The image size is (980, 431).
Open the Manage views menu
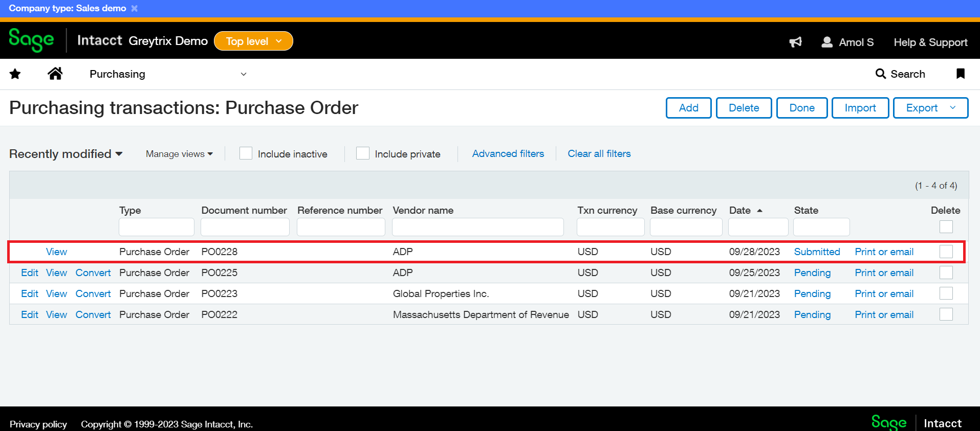179,154
